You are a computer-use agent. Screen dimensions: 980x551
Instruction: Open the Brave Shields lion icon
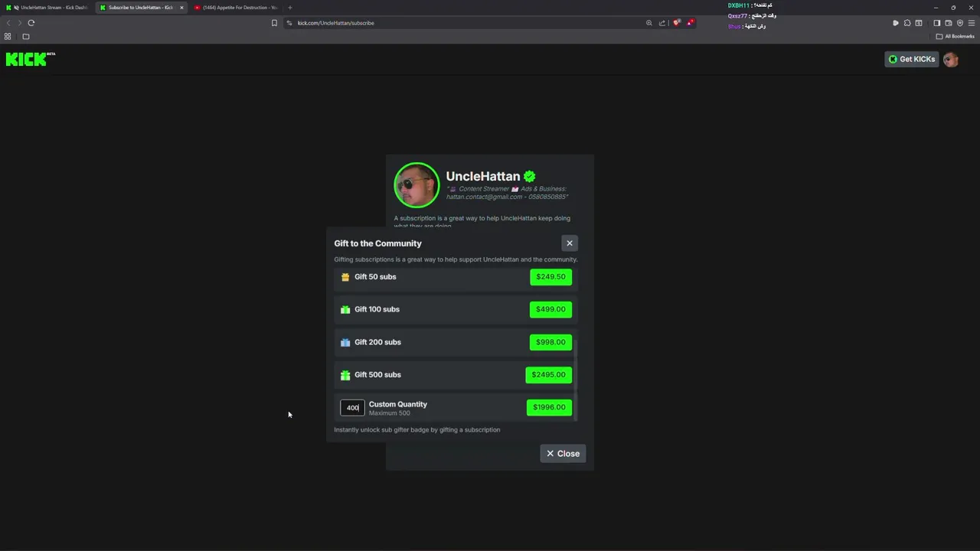click(x=677, y=23)
